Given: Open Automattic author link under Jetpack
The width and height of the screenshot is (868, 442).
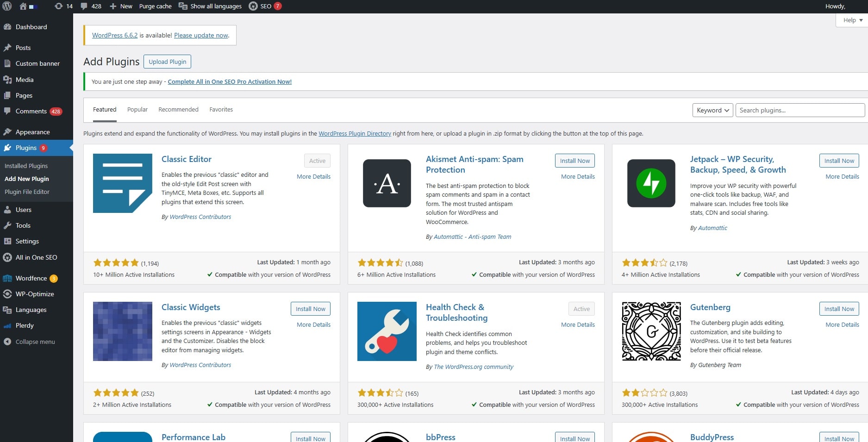Looking at the screenshot, I should [x=712, y=228].
